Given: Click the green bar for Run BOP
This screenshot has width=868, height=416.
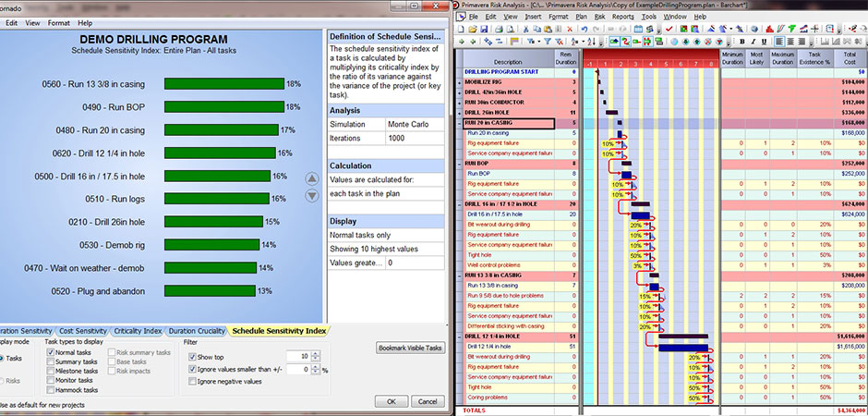Looking at the screenshot, I should tap(223, 107).
